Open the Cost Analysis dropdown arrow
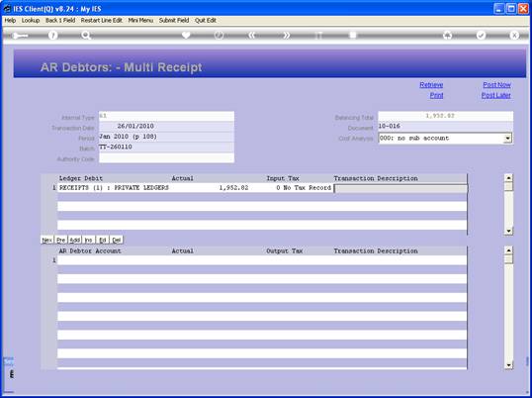Viewport: 532px width, 398px height. (507, 139)
